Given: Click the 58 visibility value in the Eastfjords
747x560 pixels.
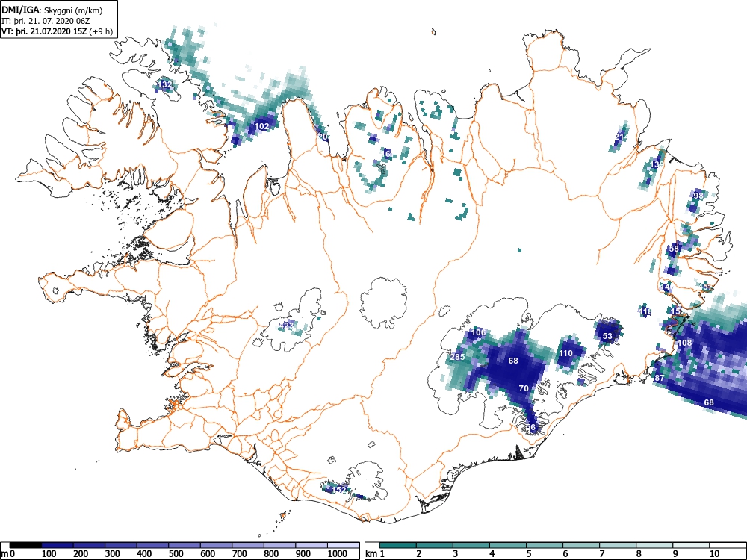Looking at the screenshot, I should click(x=674, y=249).
